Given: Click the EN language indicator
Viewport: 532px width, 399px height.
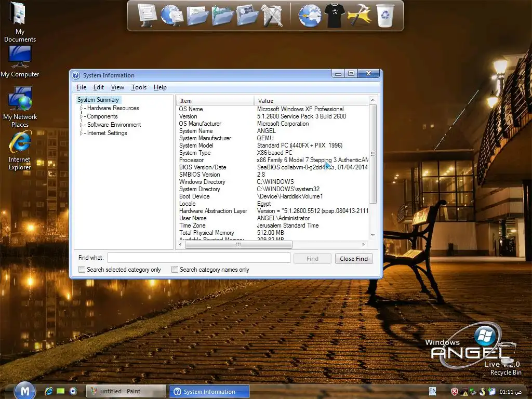Looking at the screenshot, I should pos(432,391).
